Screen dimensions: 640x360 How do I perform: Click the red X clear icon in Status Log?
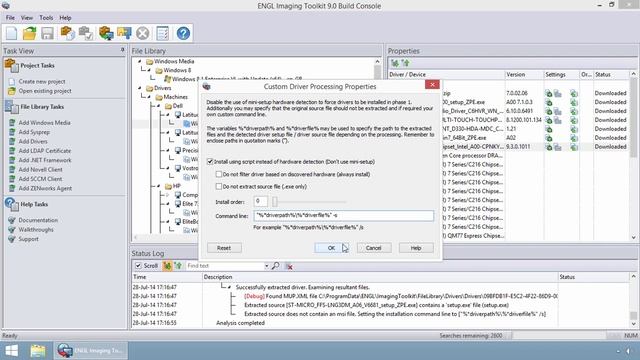point(289,267)
